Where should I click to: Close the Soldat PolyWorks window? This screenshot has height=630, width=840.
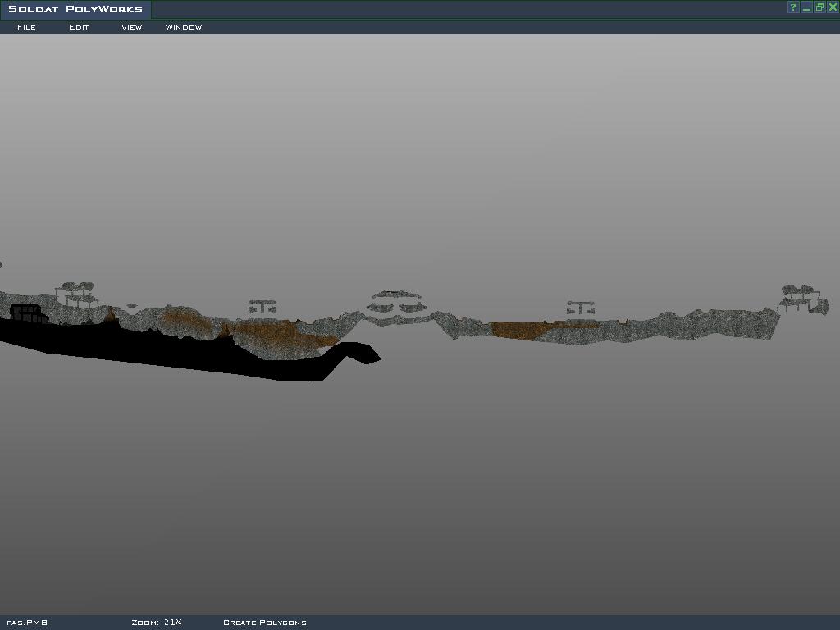click(833, 7)
